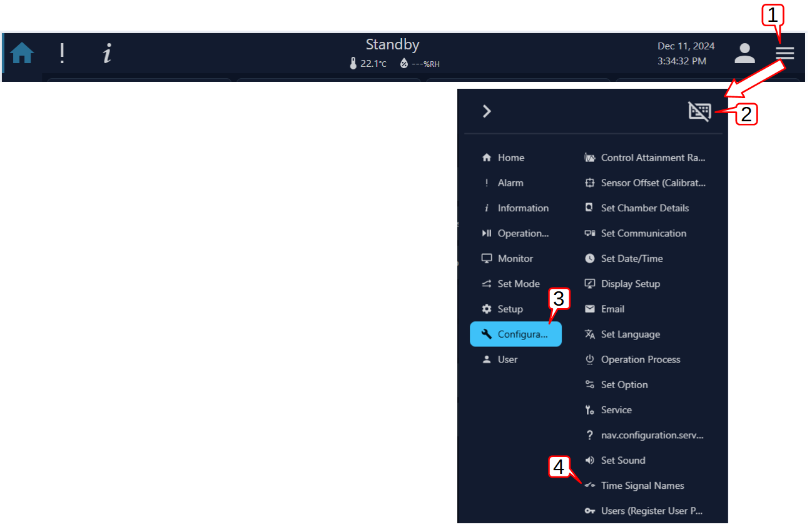Collapse the menu with the chevron arrow
Image resolution: width=812 pixels, height=527 pixels.
487,111
